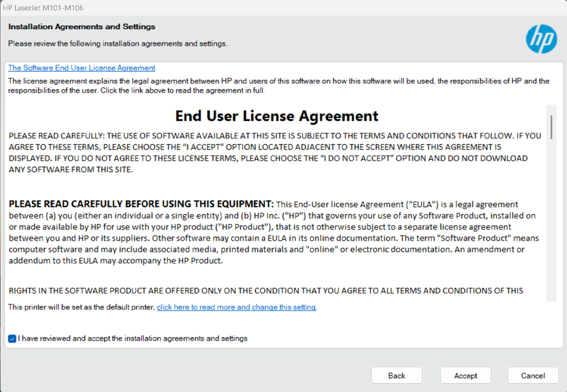Click link to change default printer setting
Image resolution: width=567 pixels, height=392 pixels.
tap(236, 307)
